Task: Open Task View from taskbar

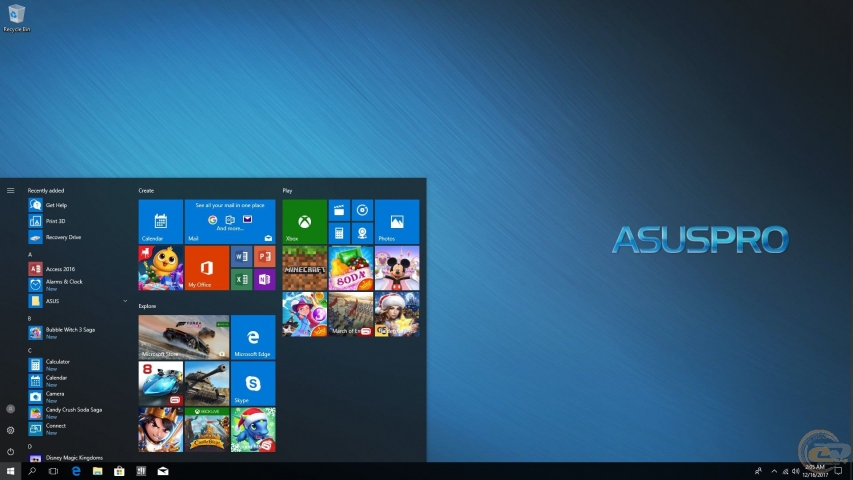Action: [x=53, y=471]
